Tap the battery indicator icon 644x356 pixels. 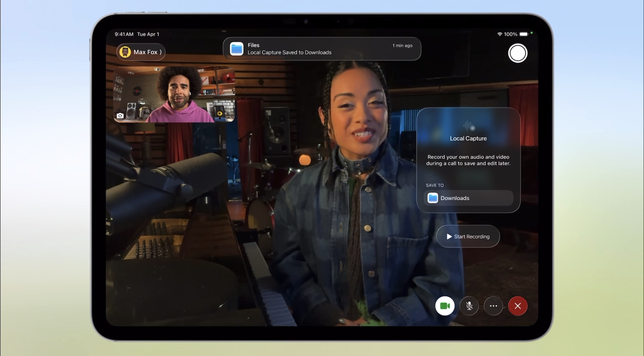pyautogui.click(x=524, y=34)
